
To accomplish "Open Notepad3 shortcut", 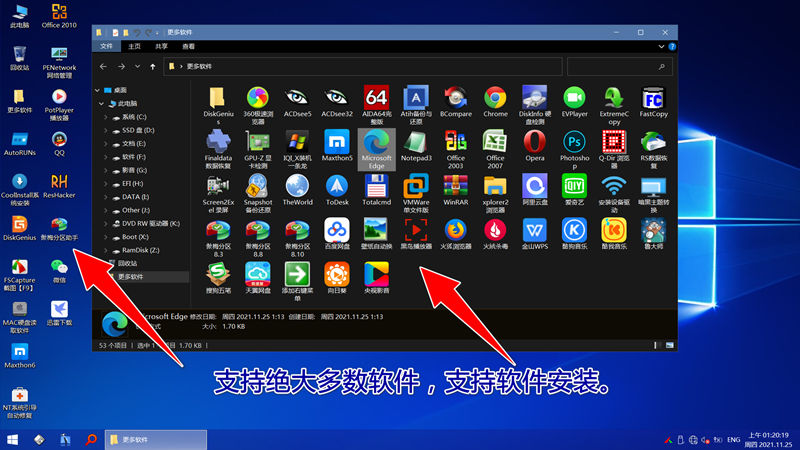I will tap(416, 146).
